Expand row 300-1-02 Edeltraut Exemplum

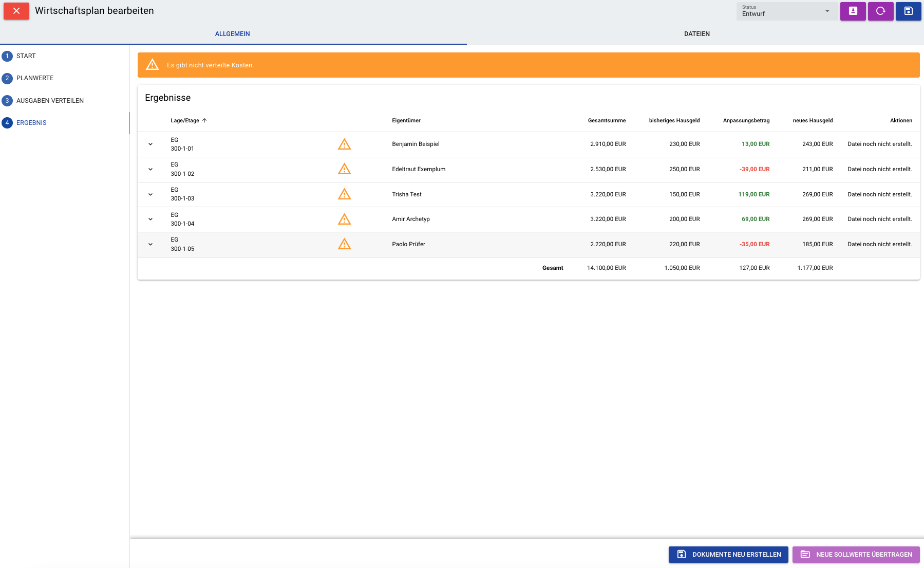point(150,170)
